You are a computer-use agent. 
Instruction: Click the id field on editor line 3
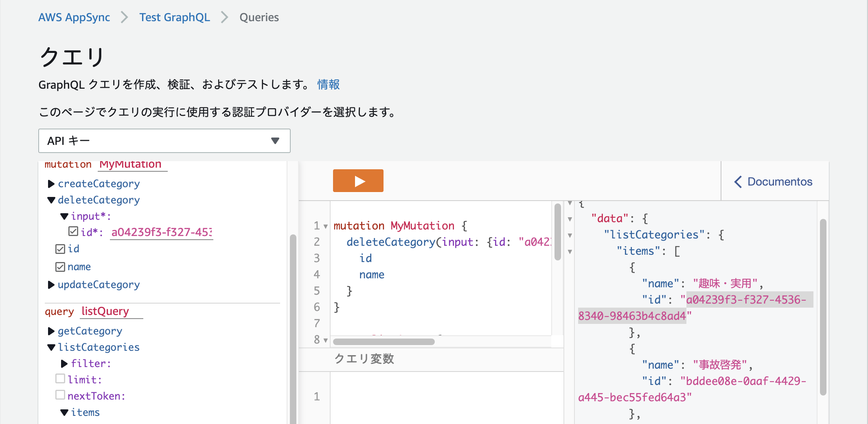(366, 259)
